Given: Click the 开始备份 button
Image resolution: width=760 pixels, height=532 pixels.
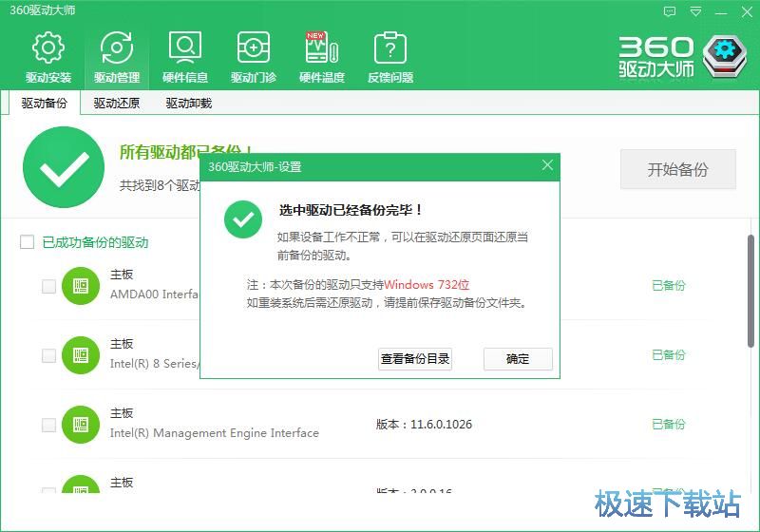Looking at the screenshot, I should click(x=678, y=169).
